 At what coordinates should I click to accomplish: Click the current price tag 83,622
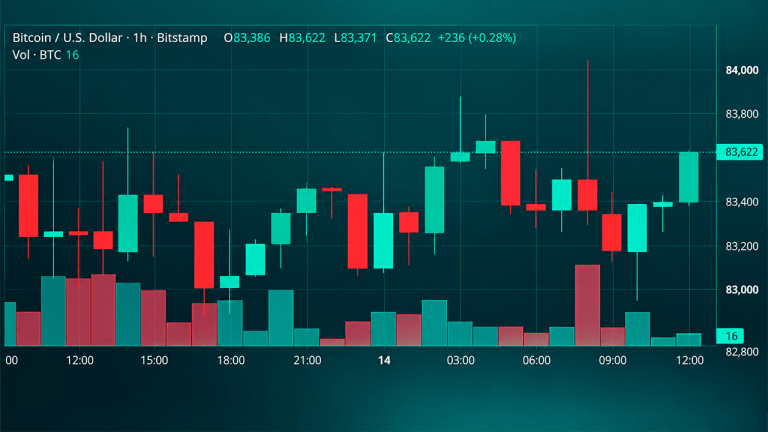(x=740, y=152)
